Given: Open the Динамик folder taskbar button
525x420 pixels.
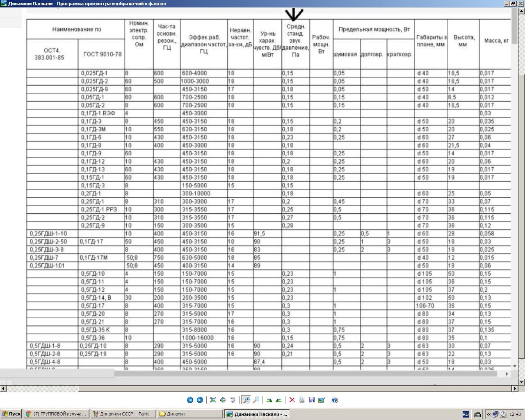Looking at the screenshot, I should [x=190, y=414].
